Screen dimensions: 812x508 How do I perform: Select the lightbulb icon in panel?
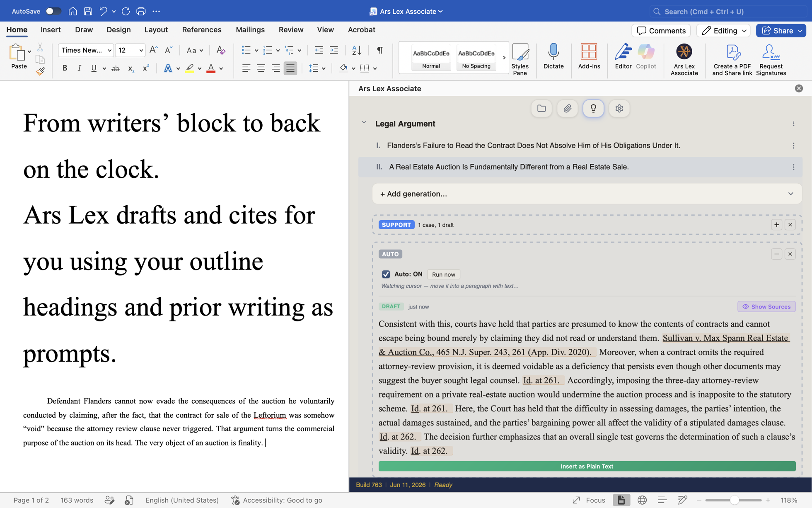click(x=593, y=109)
